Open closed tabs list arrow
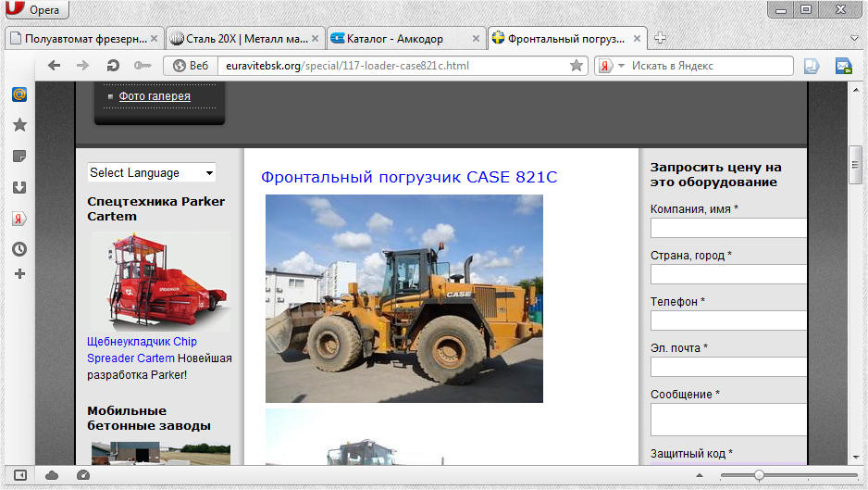The image size is (868, 490). click(x=854, y=38)
